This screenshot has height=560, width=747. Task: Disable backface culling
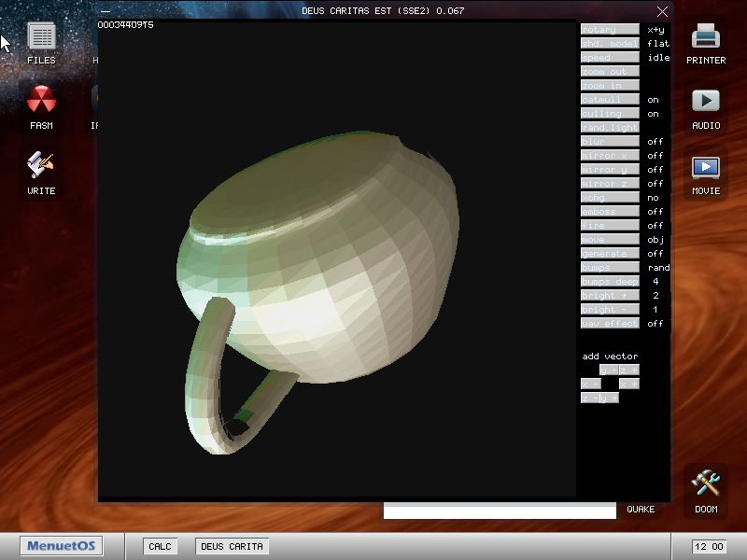click(609, 113)
